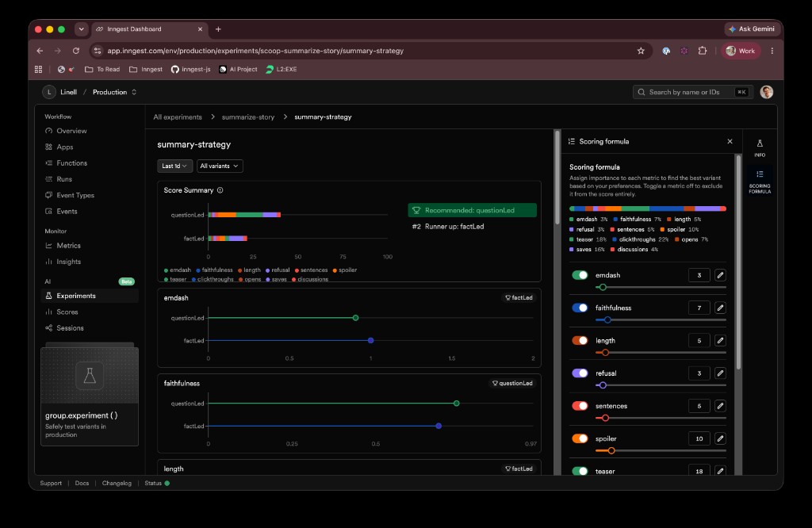
Task: Click the edit pencil for length weight
Action: pos(720,340)
